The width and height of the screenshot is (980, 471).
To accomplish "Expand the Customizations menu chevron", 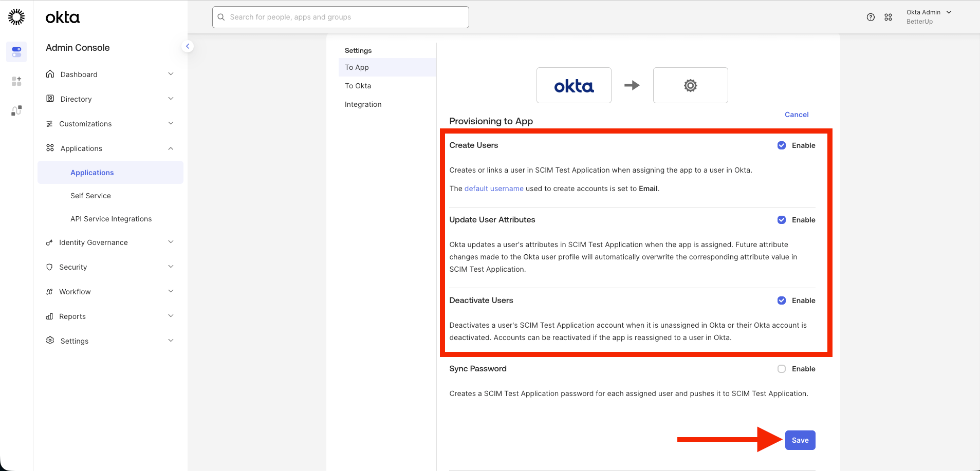I will click(x=171, y=123).
